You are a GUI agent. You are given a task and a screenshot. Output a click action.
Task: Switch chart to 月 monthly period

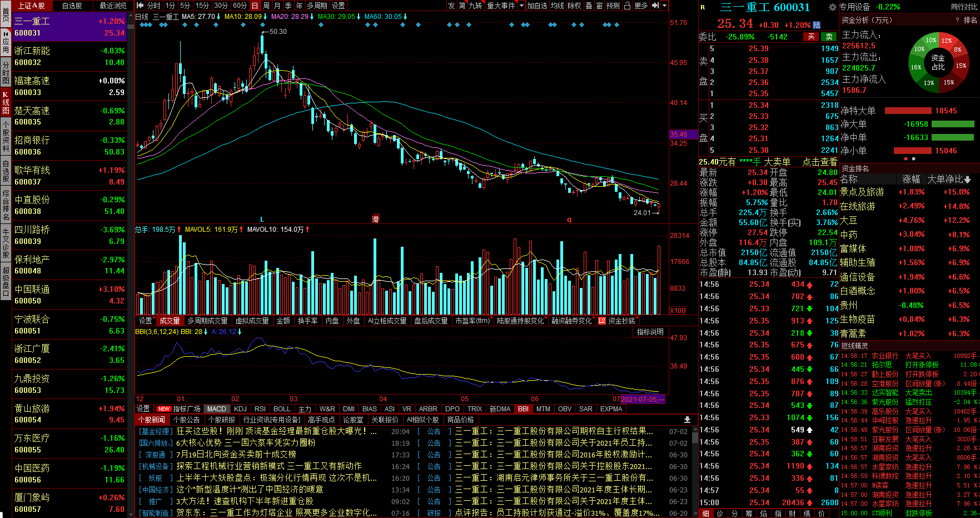(x=277, y=6)
